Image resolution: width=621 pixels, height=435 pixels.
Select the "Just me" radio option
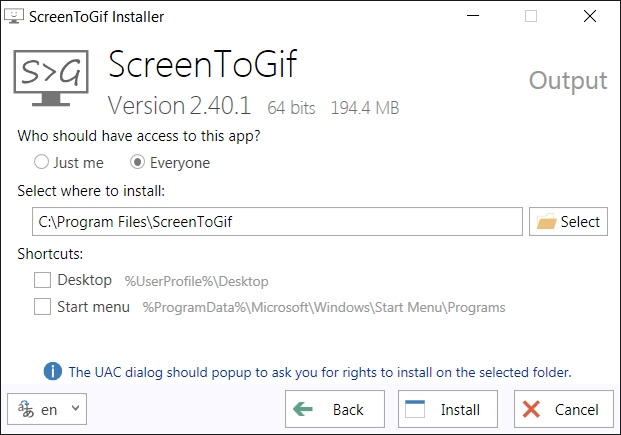pyautogui.click(x=41, y=162)
